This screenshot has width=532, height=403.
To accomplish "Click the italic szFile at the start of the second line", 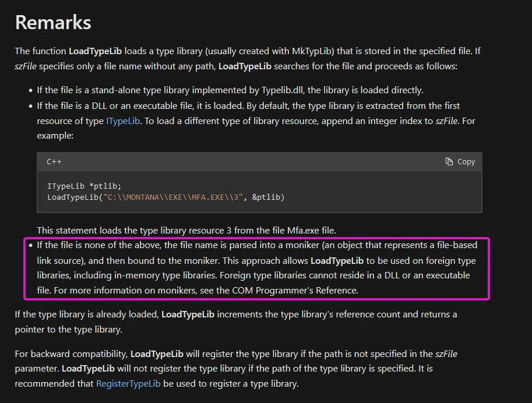I will click(26, 66).
